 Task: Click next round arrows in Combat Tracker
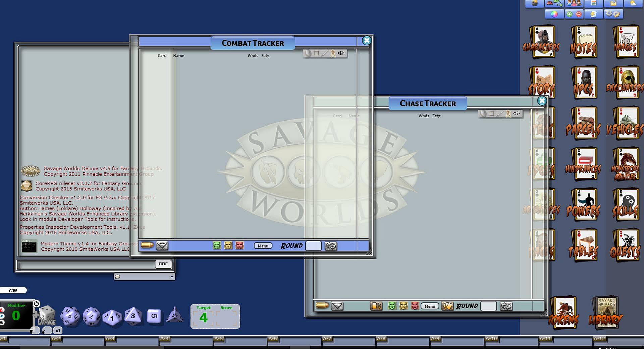tap(331, 246)
